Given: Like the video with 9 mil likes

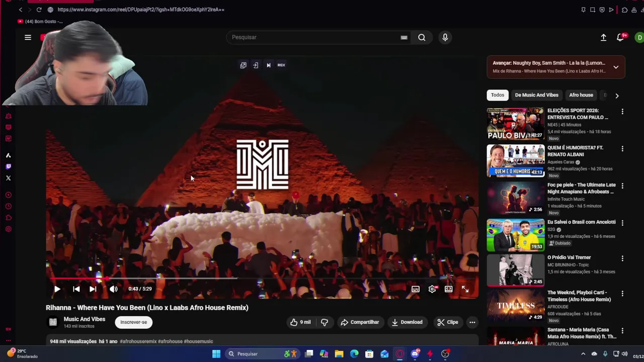Looking at the screenshot, I should (x=300, y=322).
